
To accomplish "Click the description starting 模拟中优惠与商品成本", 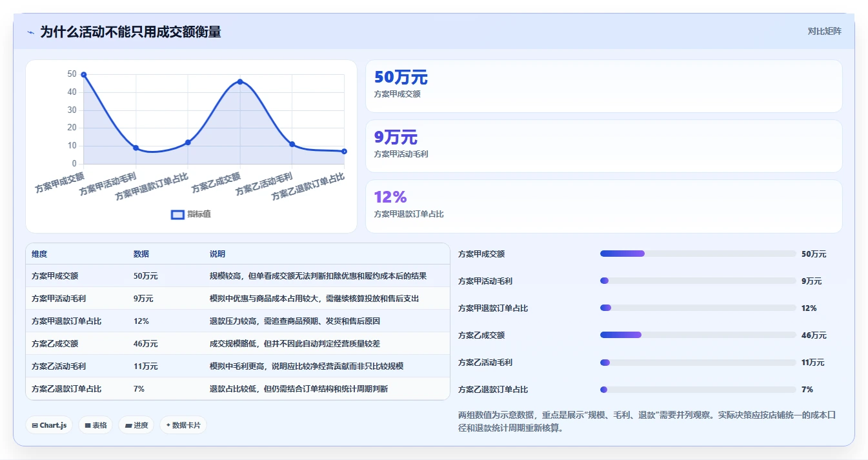I will 314,298.
